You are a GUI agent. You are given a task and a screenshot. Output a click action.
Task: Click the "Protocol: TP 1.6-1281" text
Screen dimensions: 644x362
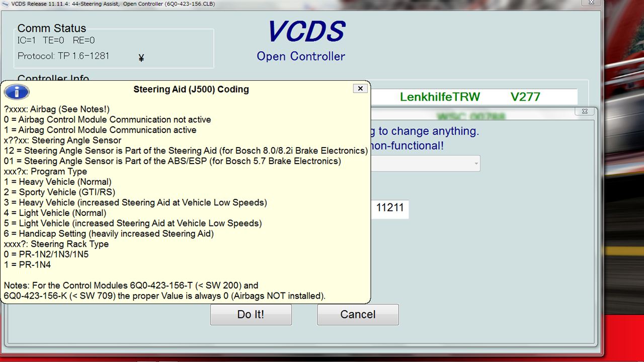point(63,56)
